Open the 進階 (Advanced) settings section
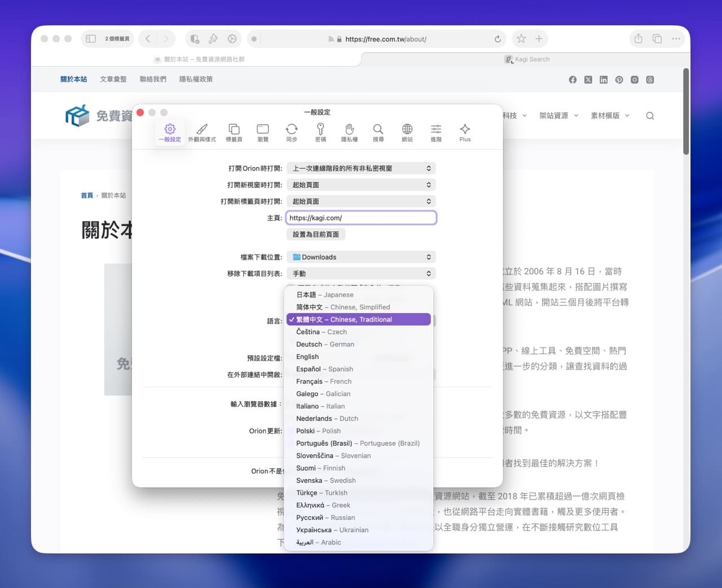 coord(435,132)
